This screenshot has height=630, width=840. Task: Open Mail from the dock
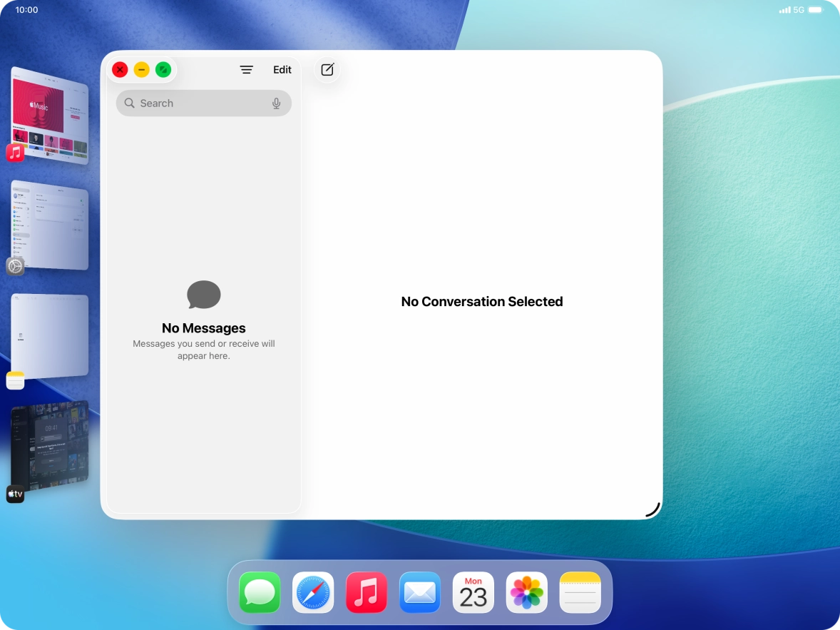tap(419, 592)
